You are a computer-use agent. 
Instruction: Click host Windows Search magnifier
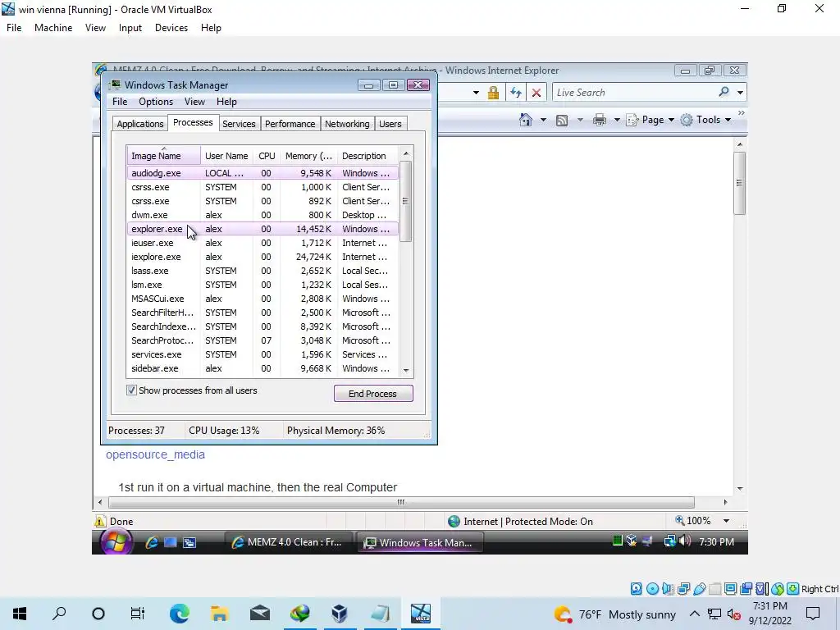59,614
